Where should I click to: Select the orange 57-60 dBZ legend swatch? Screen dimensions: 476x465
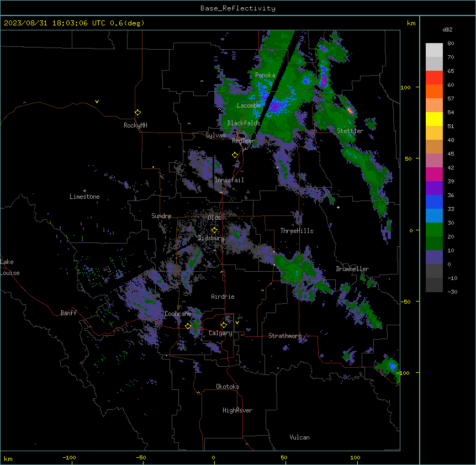click(434, 92)
